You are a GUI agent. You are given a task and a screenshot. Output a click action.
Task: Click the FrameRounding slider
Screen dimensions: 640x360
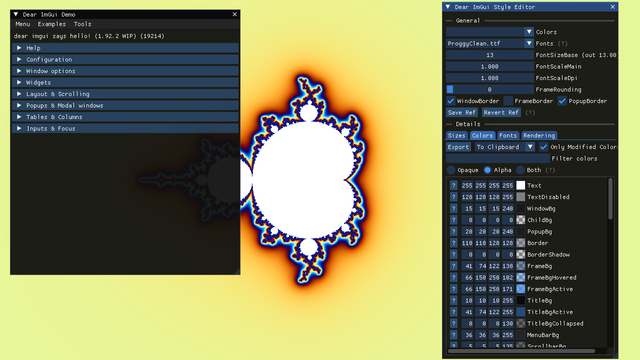pos(490,89)
